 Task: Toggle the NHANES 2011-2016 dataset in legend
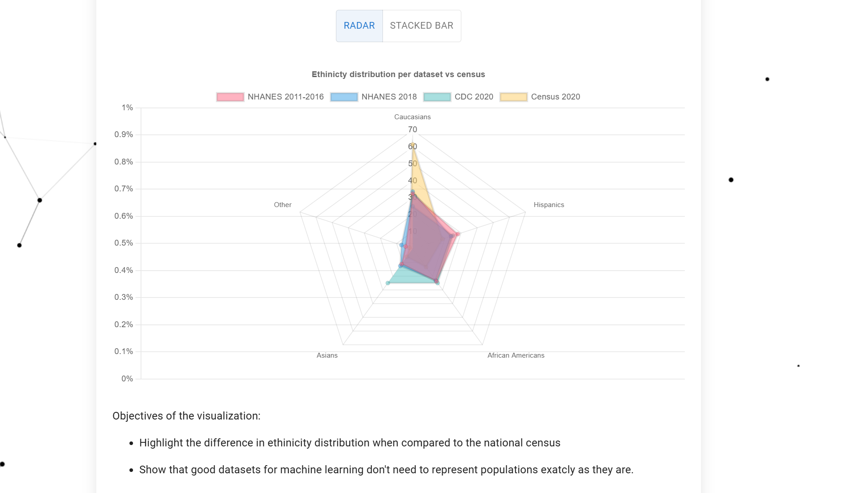click(285, 97)
